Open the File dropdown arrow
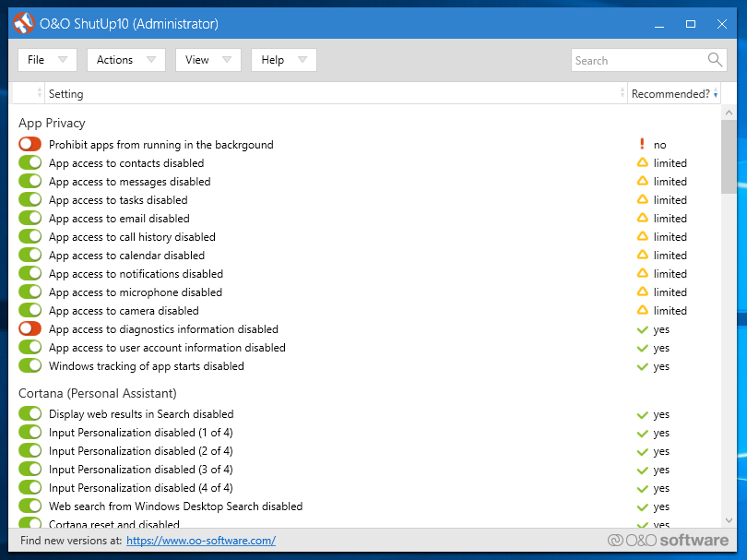The image size is (747, 560). [x=63, y=60]
